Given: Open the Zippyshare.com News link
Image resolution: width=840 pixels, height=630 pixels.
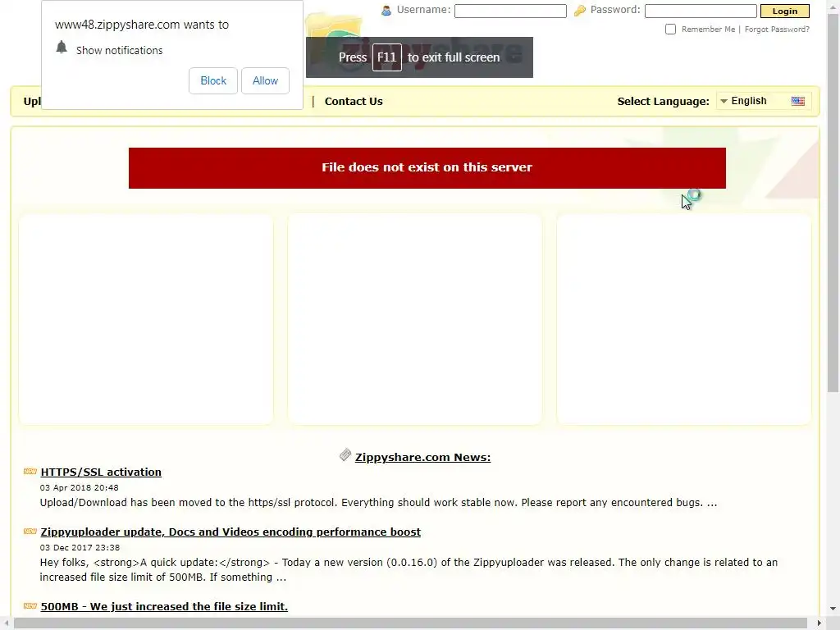Looking at the screenshot, I should click(422, 457).
